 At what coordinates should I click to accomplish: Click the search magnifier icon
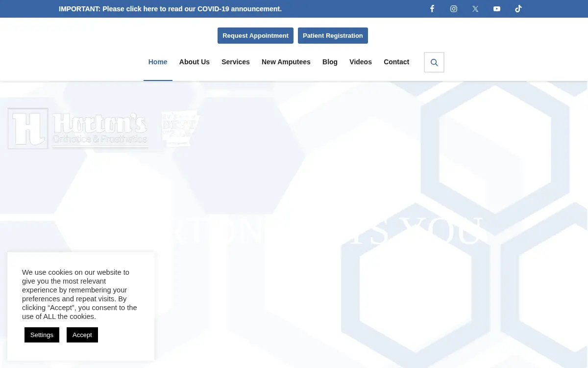pyautogui.click(x=434, y=62)
